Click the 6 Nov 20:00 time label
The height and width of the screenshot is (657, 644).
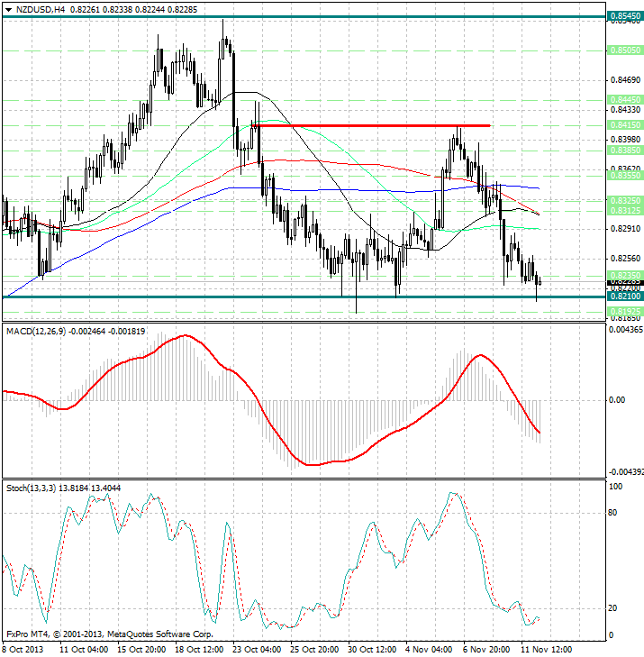point(486,650)
